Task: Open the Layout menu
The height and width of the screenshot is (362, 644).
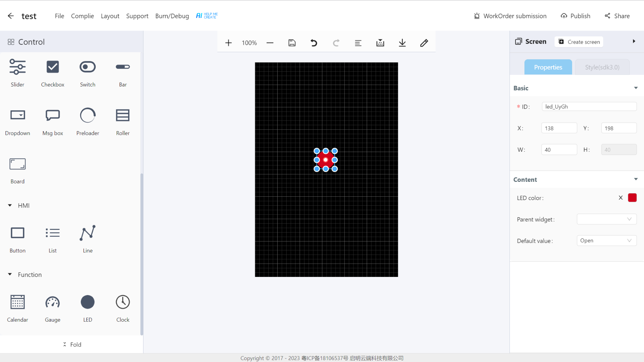Action: click(110, 16)
